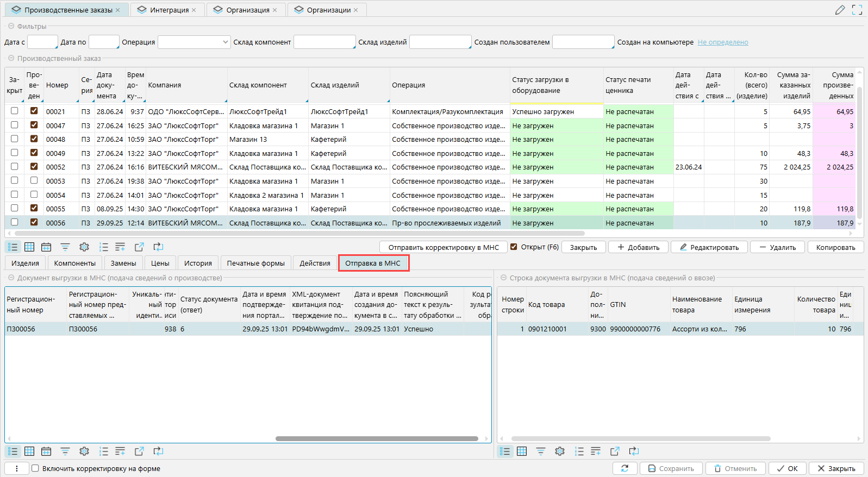Switch to grid view in МНС row toolbar

pos(522,451)
